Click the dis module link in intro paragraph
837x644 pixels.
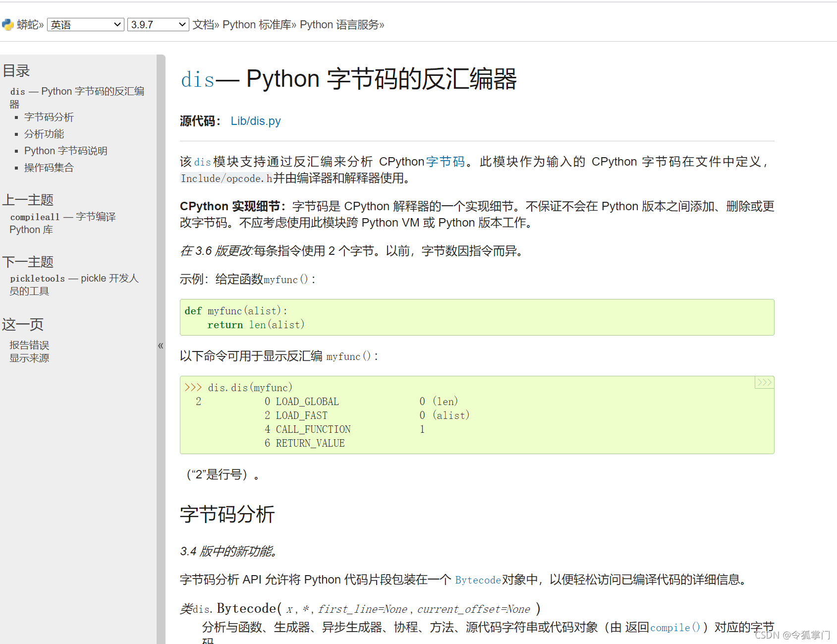(202, 162)
